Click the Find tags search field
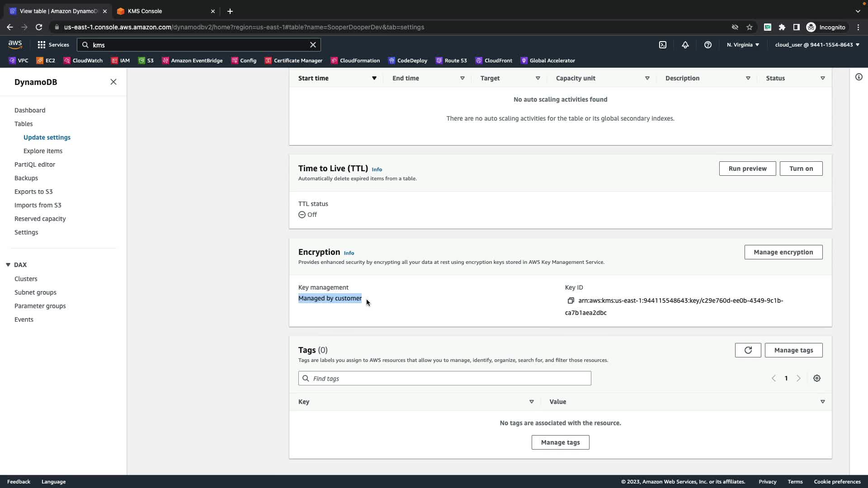868x488 pixels. pos(444,378)
